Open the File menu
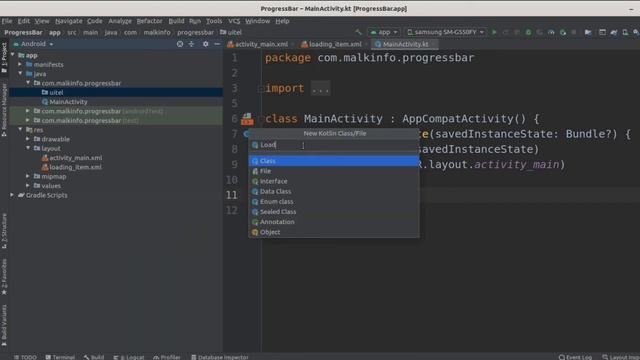The image size is (640, 360). (x=7, y=21)
